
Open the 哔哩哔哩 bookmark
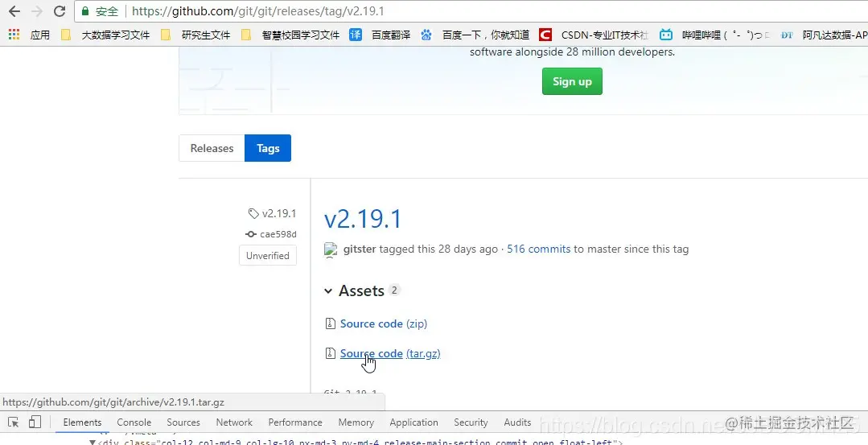coord(714,35)
